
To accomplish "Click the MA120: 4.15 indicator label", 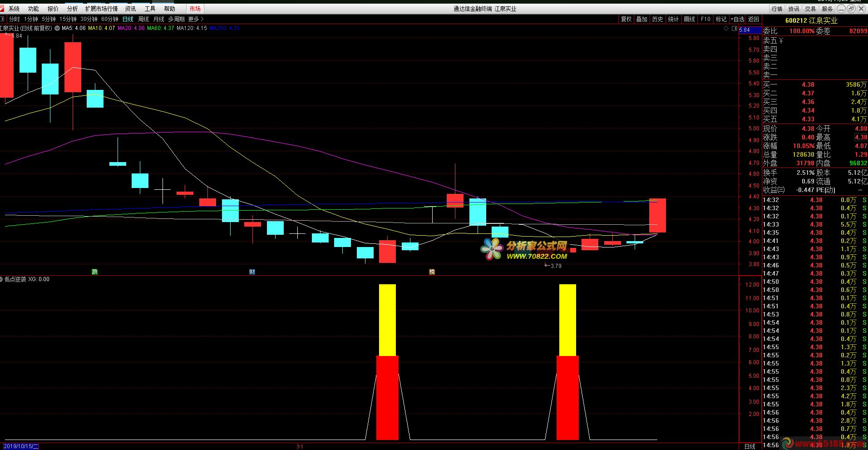I will (x=192, y=28).
